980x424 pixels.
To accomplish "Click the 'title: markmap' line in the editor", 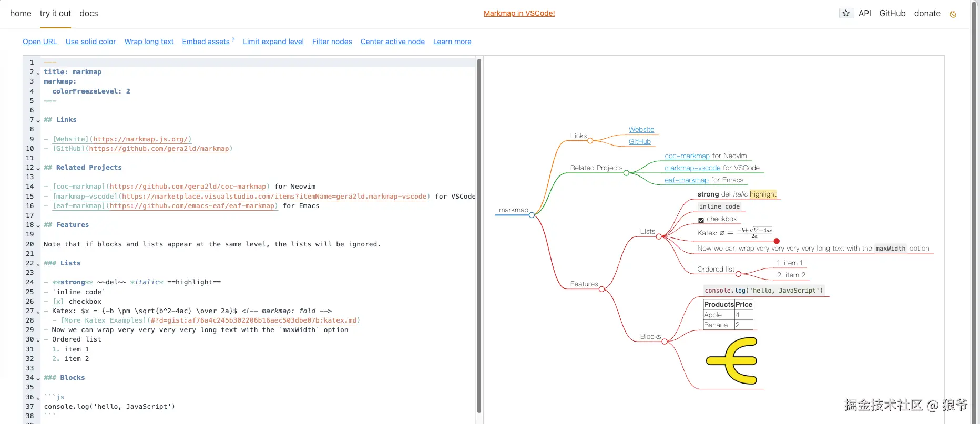I will click(x=73, y=72).
